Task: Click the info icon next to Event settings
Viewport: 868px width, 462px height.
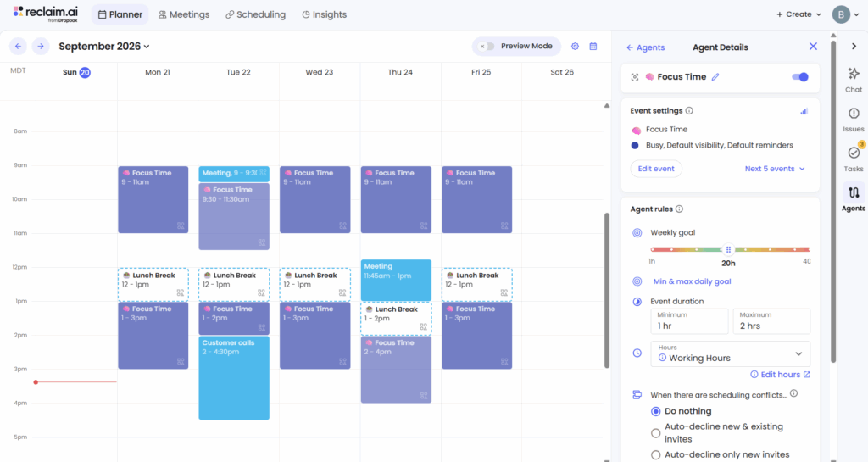Action: click(689, 111)
